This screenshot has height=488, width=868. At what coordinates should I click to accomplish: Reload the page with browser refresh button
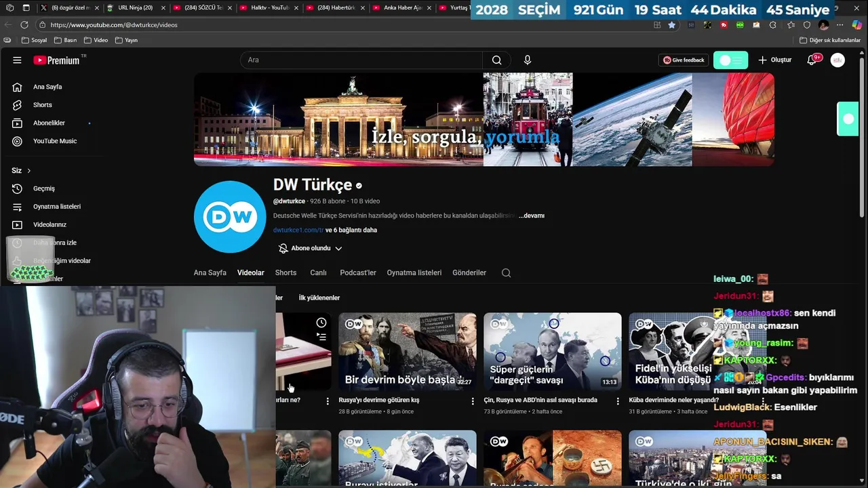[24, 24]
